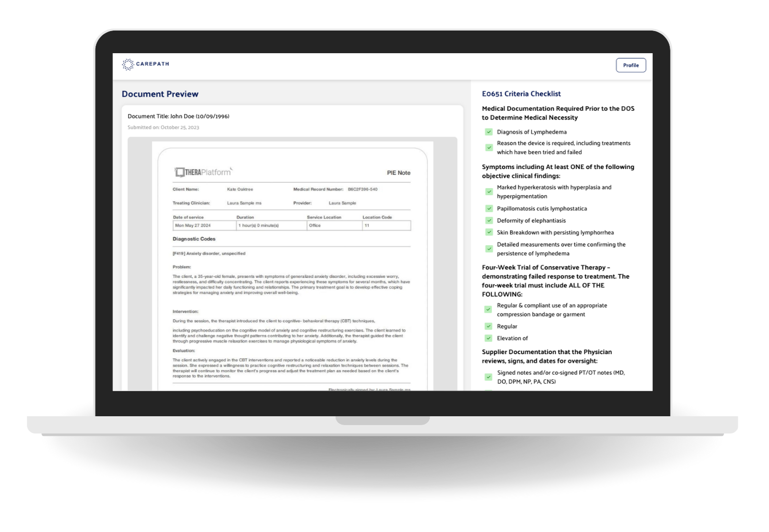
Task: Click the Document Title John Doe text
Action: pos(178,116)
